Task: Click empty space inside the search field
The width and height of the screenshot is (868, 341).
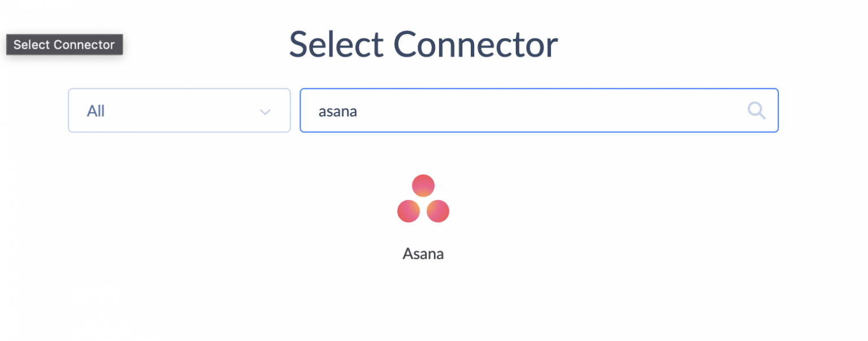Action: pyautogui.click(x=565, y=111)
